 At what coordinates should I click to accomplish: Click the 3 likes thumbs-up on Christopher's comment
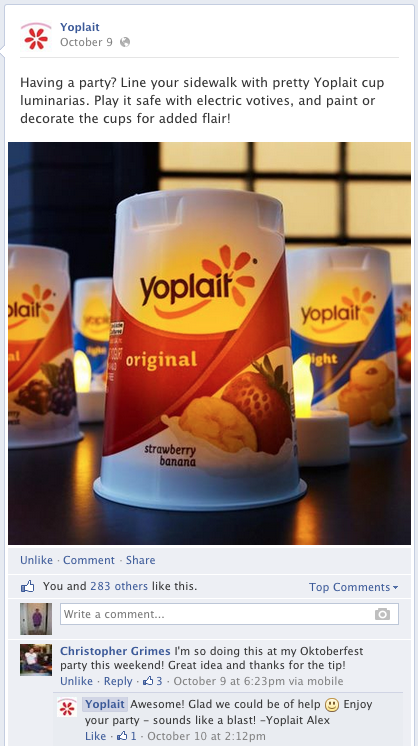pyautogui.click(x=153, y=681)
